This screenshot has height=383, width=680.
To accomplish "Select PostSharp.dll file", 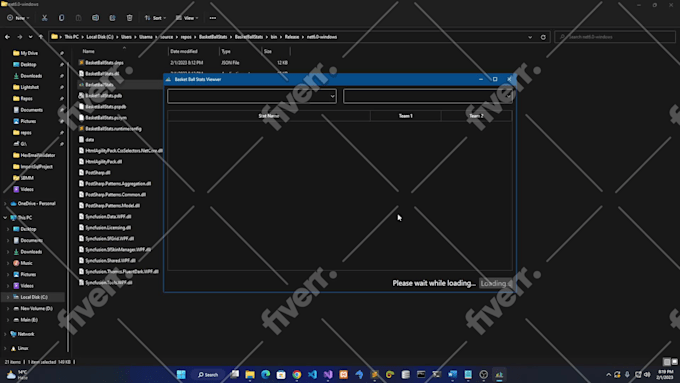I will [x=98, y=173].
